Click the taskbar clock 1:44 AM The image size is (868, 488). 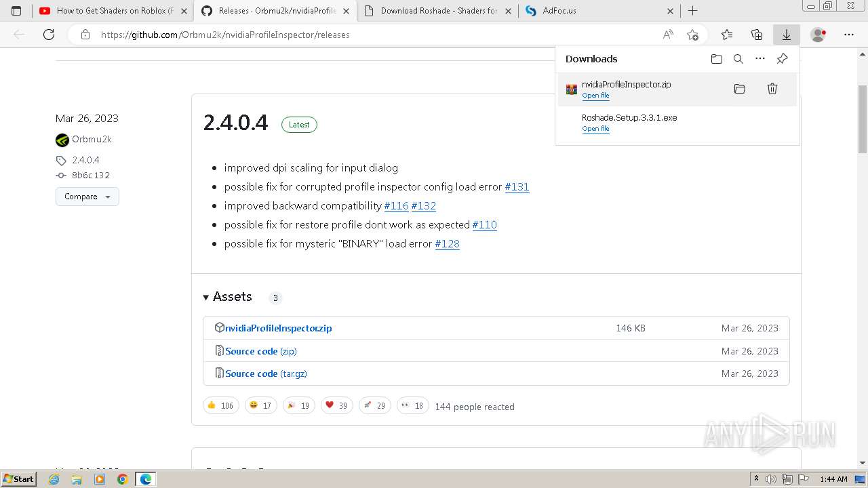click(x=833, y=479)
